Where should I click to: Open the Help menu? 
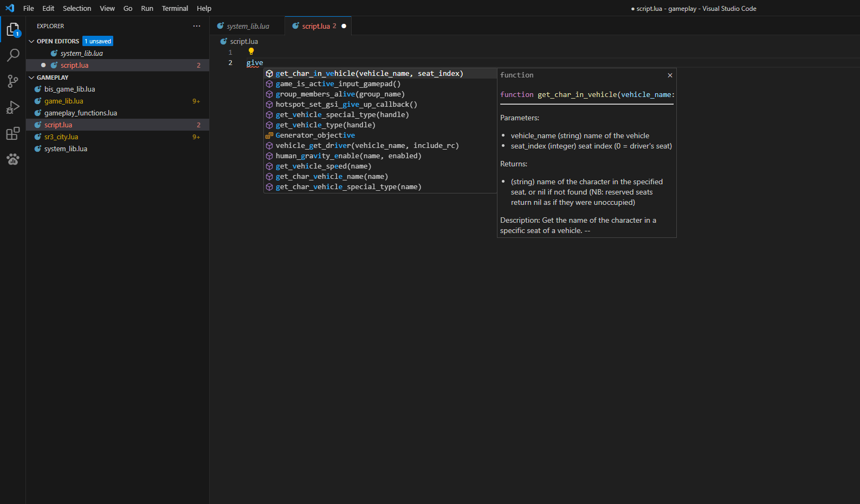click(x=204, y=8)
